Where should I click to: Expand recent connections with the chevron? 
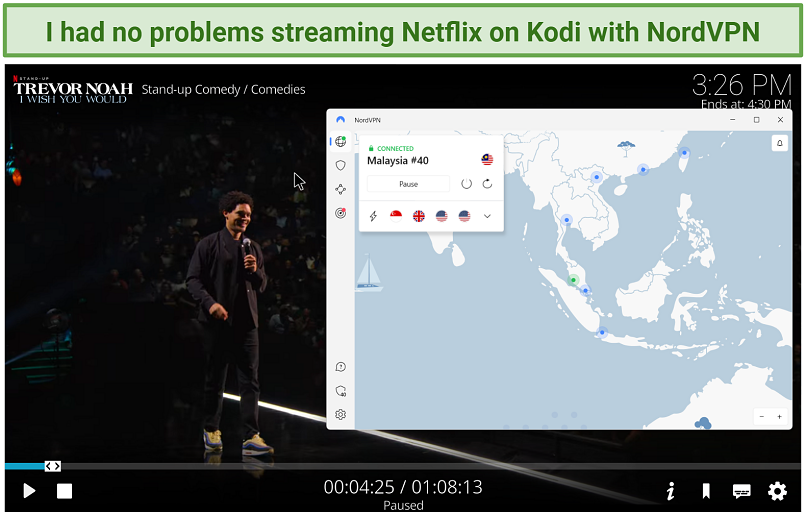tap(487, 216)
